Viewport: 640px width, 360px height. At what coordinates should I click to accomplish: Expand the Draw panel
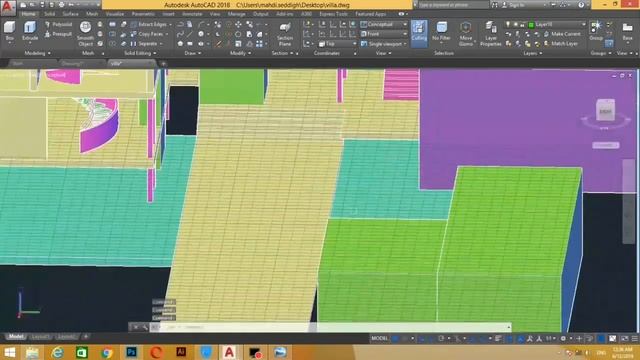click(193, 53)
